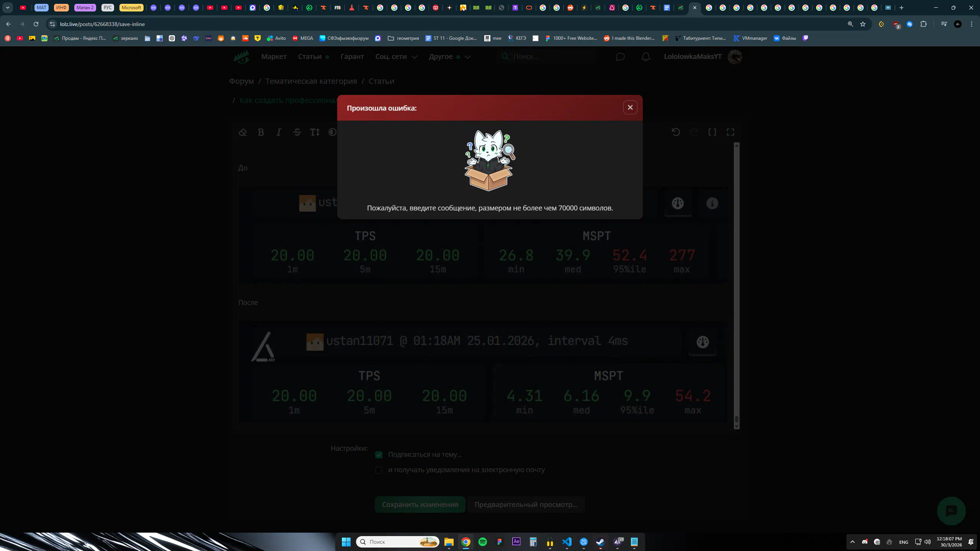Enter fullscreen editor mode
The height and width of the screenshot is (551, 980).
pos(730,132)
